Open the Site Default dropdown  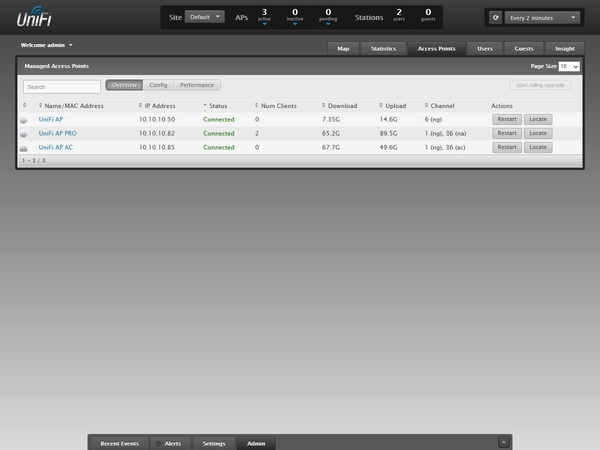click(x=205, y=17)
